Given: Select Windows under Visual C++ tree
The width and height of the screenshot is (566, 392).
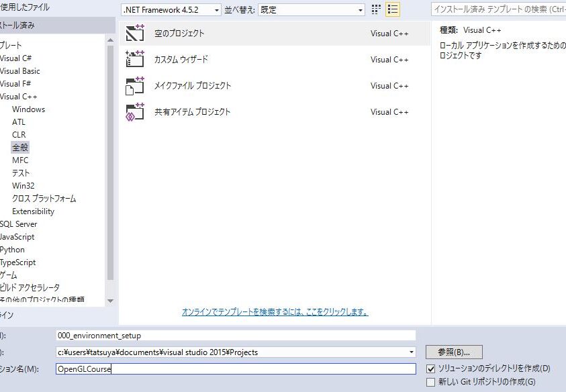Looking at the screenshot, I should tap(28, 109).
